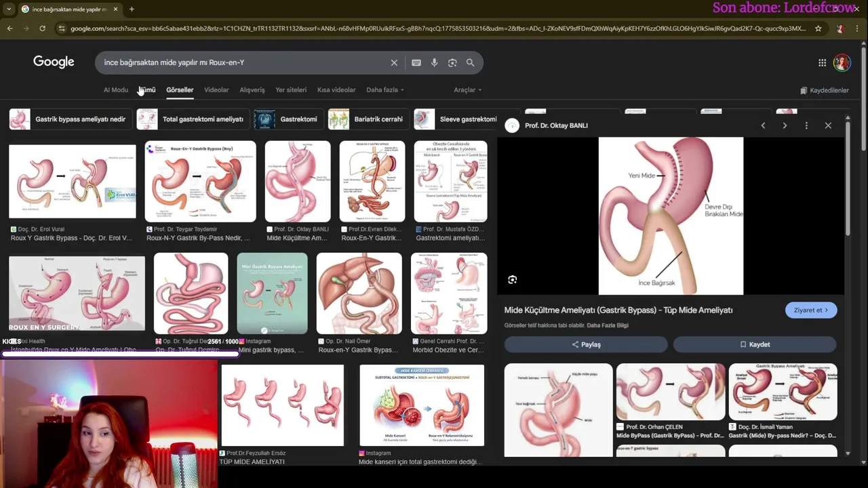Open the Yer siteleri tab
Screen dimensions: 868x488
coord(291,89)
